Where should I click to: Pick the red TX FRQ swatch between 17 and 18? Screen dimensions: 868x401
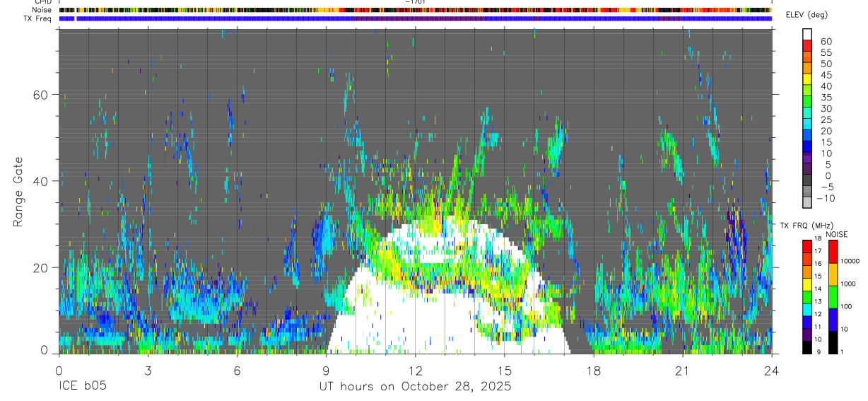click(807, 247)
